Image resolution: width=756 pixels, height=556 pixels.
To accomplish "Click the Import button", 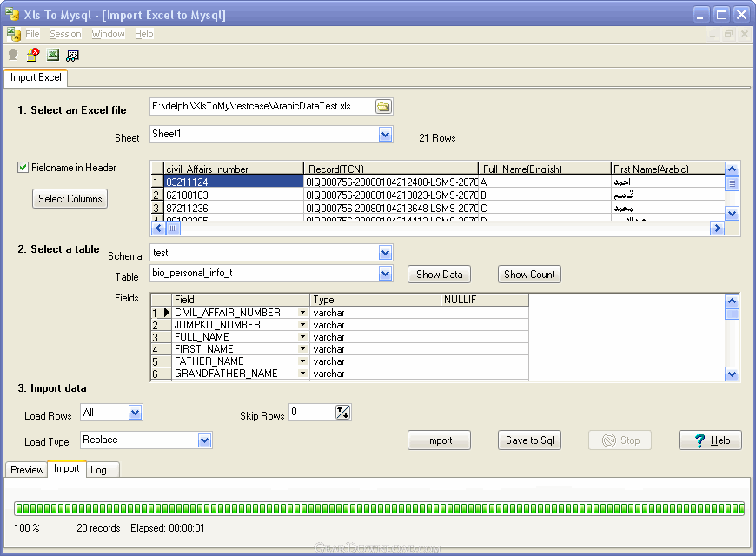I will 439,440.
